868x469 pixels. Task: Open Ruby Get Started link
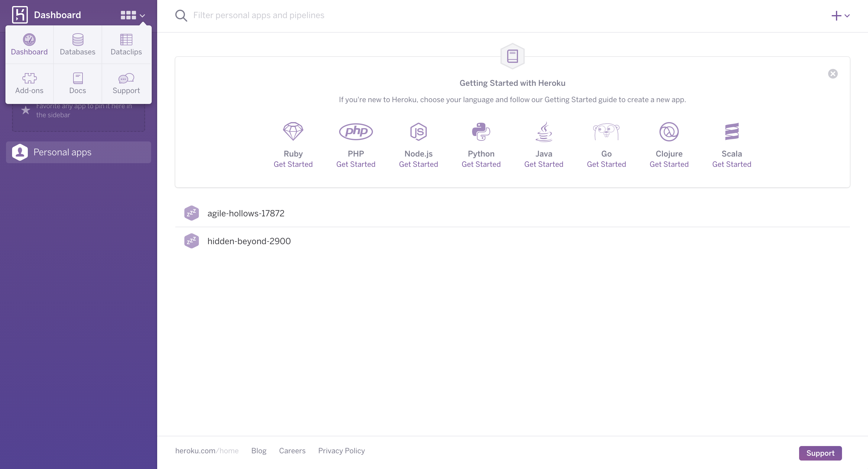(x=293, y=164)
